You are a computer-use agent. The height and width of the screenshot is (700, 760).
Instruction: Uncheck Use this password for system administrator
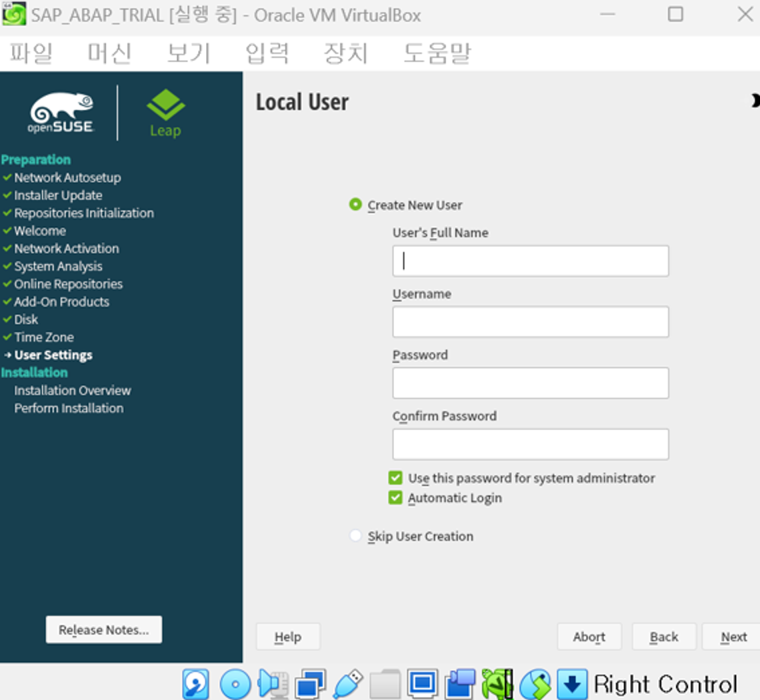click(395, 478)
